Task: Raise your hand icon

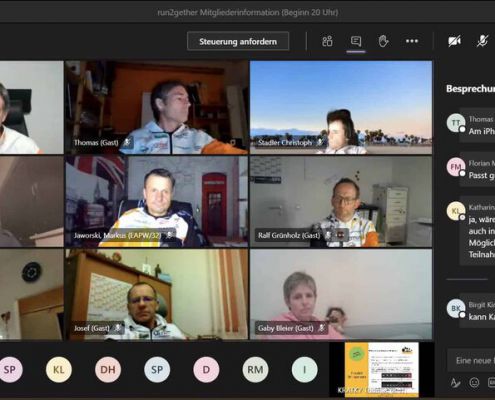Action: (x=384, y=41)
